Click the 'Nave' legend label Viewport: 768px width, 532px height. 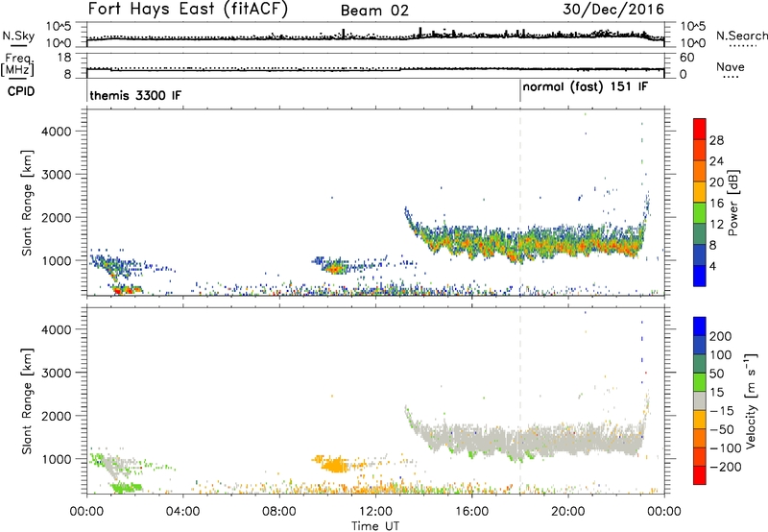click(731, 66)
